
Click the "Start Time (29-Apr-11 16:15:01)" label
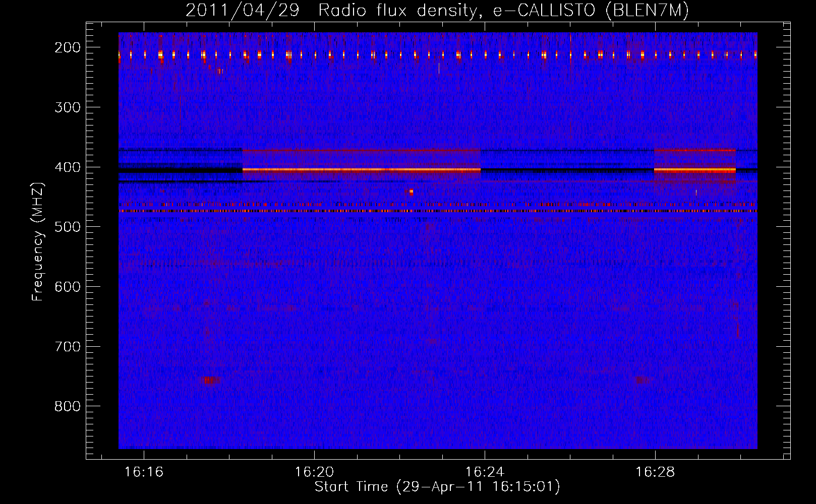coord(437,487)
